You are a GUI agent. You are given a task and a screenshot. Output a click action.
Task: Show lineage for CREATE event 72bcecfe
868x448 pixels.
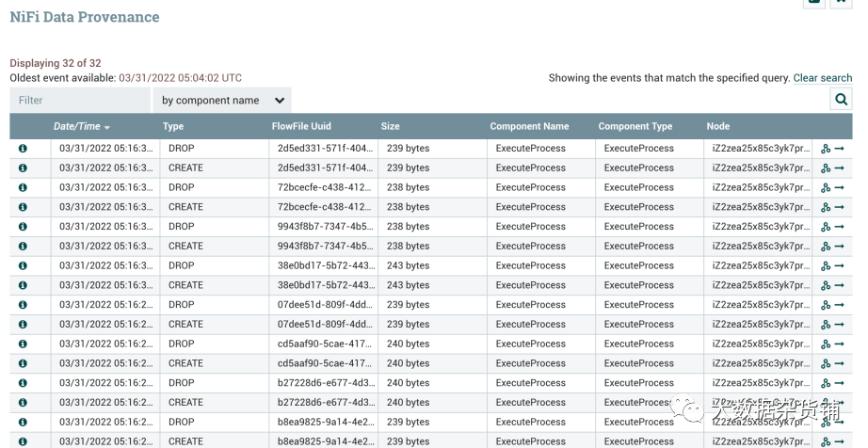click(x=826, y=207)
